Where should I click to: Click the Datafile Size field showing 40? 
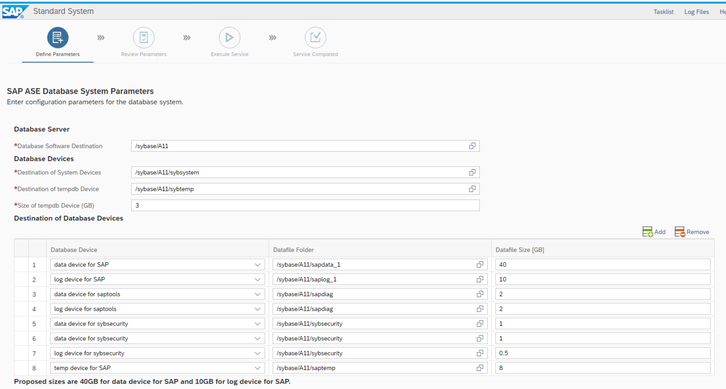(x=603, y=264)
